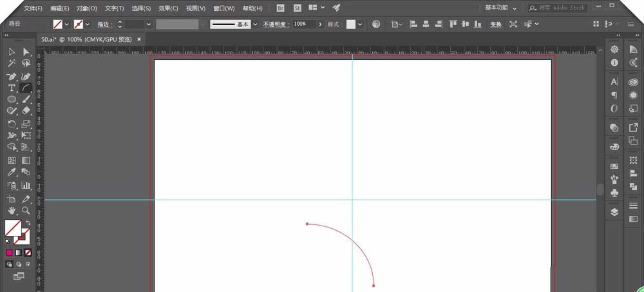The height and width of the screenshot is (292, 644).
Task: Select the Scale tool
Action: click(x=26, y=124)
